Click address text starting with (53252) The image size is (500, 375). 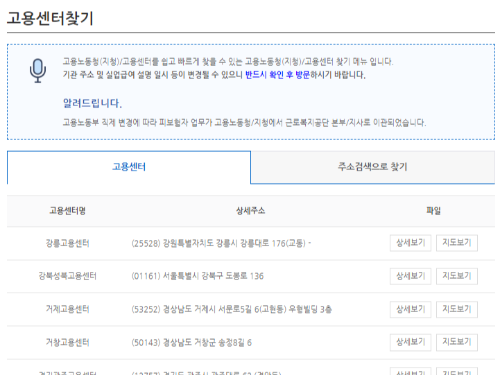click(x=231, y=309)
